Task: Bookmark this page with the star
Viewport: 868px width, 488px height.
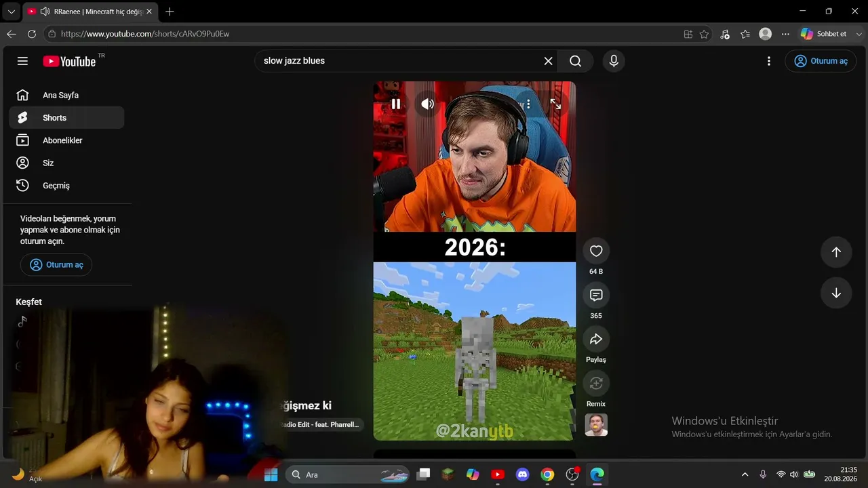Action: pos(705,34)
